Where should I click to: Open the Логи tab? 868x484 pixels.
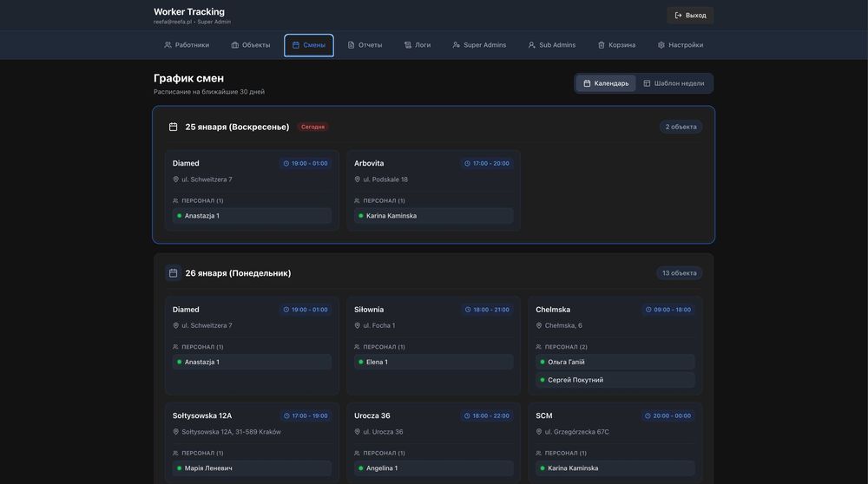[x=418, y=45]
